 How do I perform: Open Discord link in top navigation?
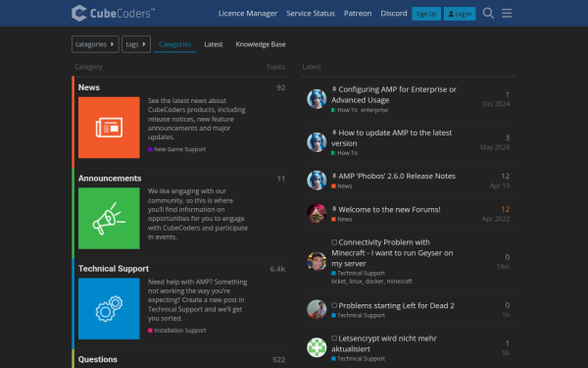pyautogui.click(x=394, y=14)
